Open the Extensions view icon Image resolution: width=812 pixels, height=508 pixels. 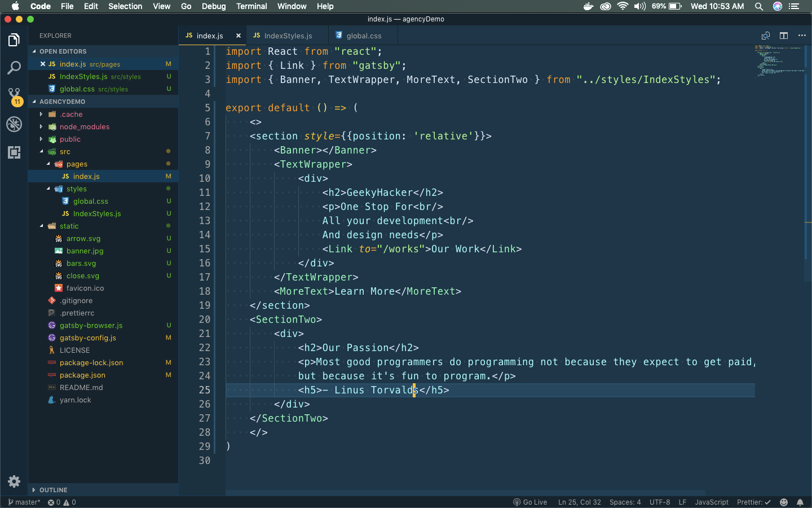point(14,152)
